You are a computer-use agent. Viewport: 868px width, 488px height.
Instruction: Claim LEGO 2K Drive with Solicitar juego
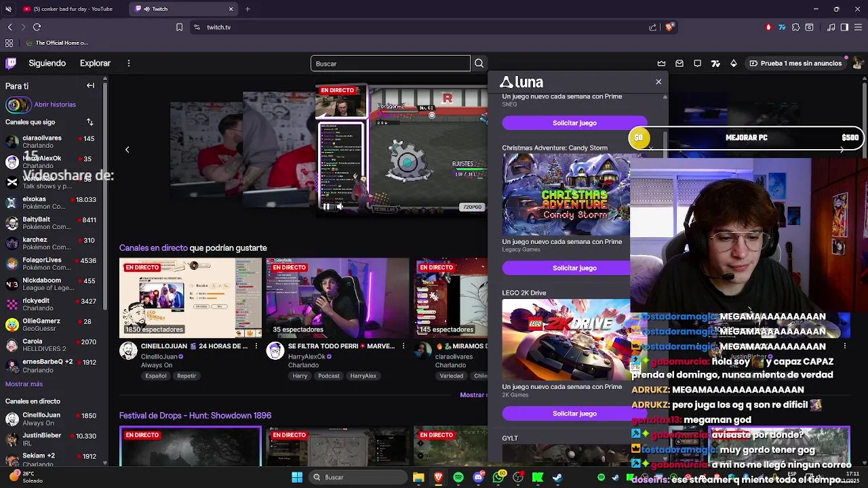point(574,413)
